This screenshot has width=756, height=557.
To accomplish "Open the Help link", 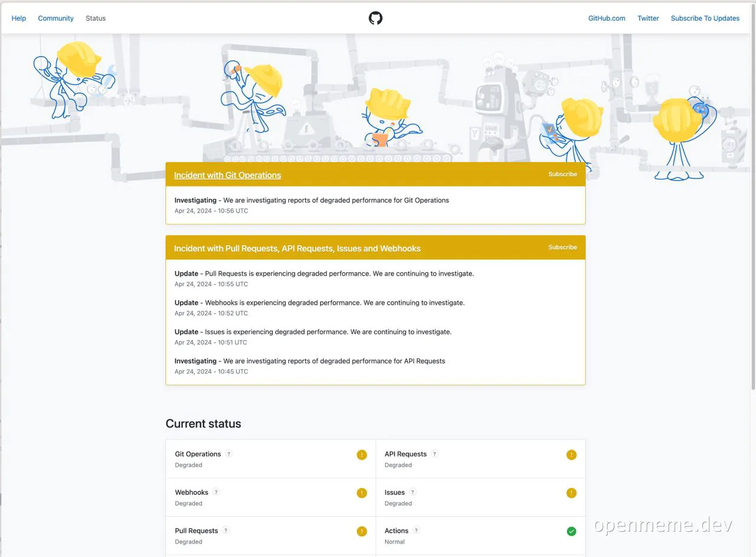I will pos(19,18).
